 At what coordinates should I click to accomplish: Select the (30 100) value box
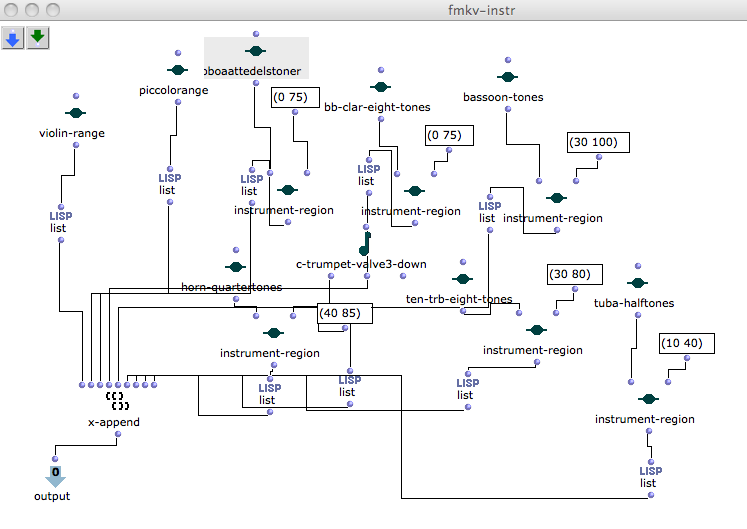[x=599, y=143]
